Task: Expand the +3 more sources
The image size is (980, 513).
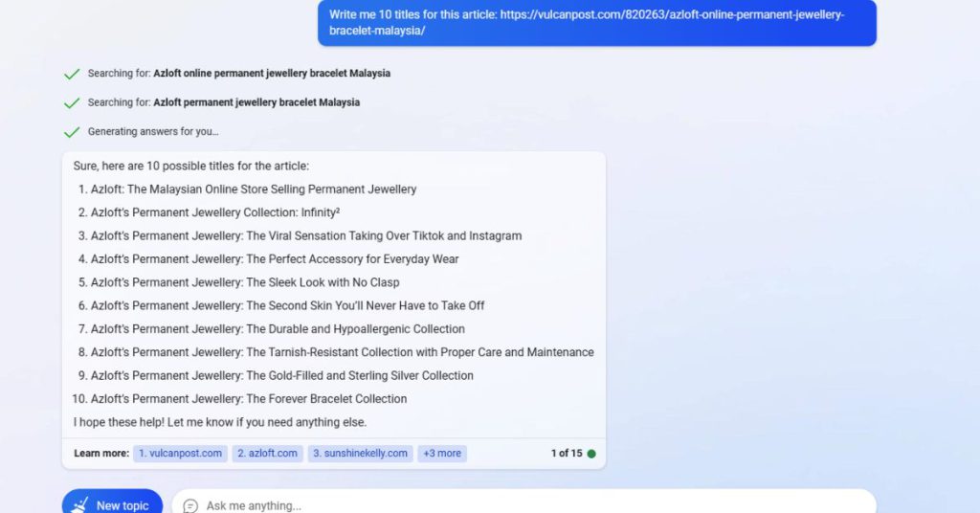Action: pyautogui.click(x=442, y=454)
